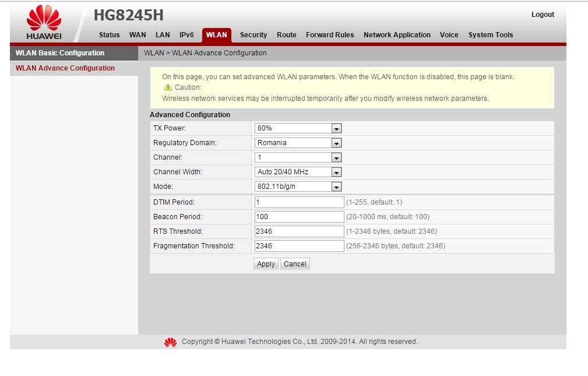Expand the Mode dropdown showing 802.11b/g/n

pyautogui.click(x=298, y=187)
